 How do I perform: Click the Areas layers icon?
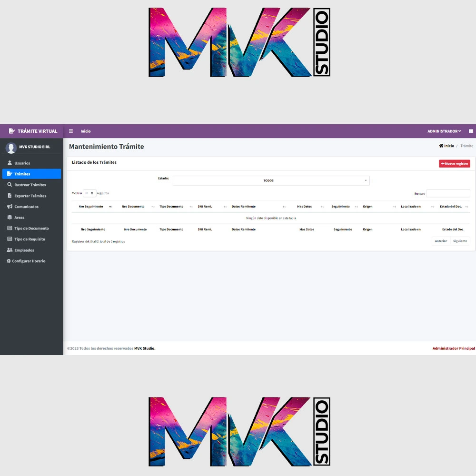click(10, 218)
